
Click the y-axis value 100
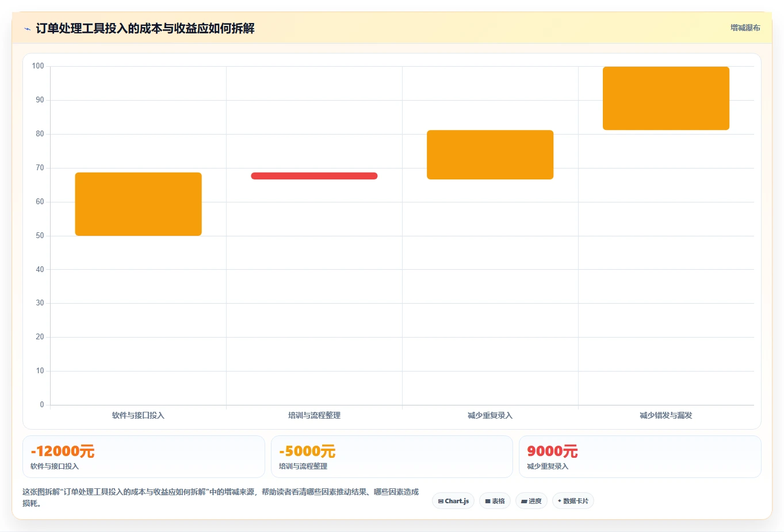click(38, 66)
